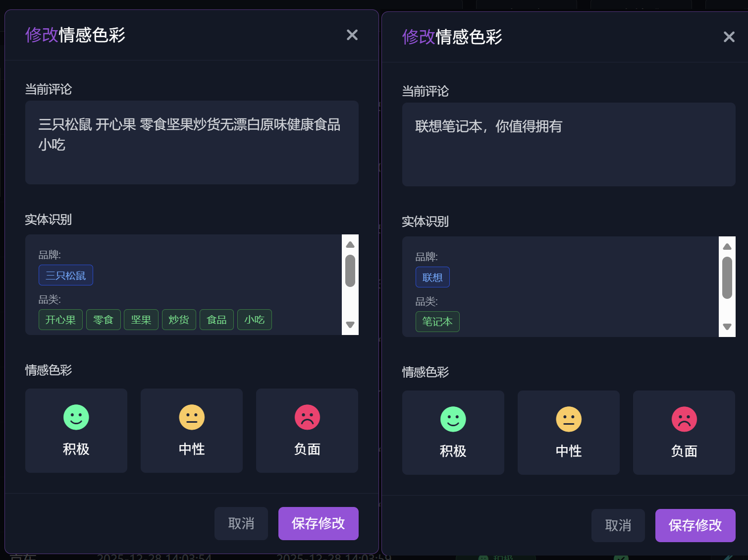The image size is (748, 560).
Task: Select the green smiley 积极 face for 三只松鼠 comment
Action: [x=76, y=417]
